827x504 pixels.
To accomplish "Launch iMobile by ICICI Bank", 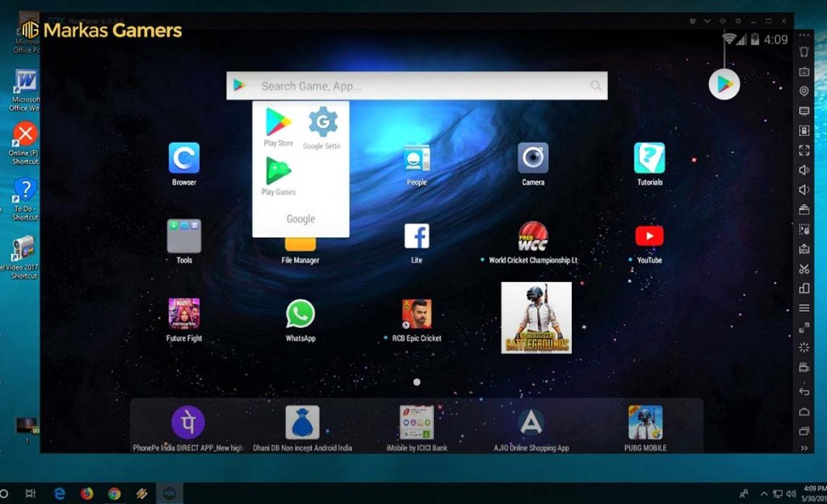I will [417, 422].
